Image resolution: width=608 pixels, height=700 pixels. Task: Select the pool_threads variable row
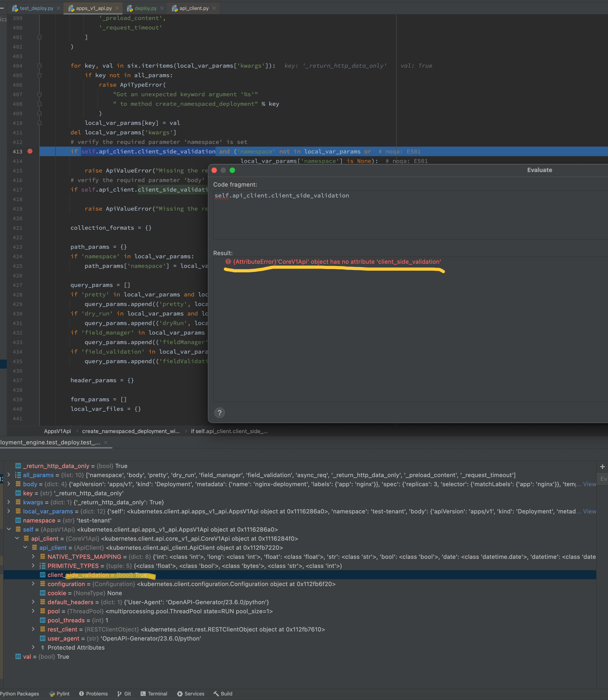coord(300,620)
